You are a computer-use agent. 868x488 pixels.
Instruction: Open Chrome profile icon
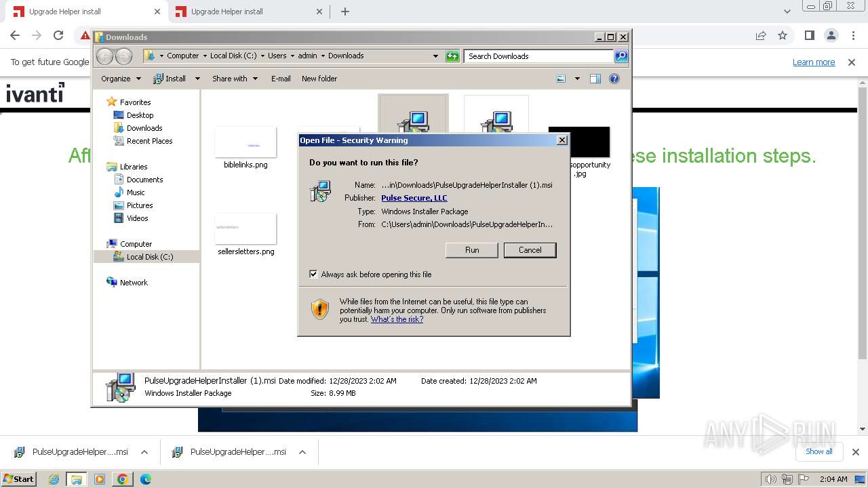coord(831,35)
